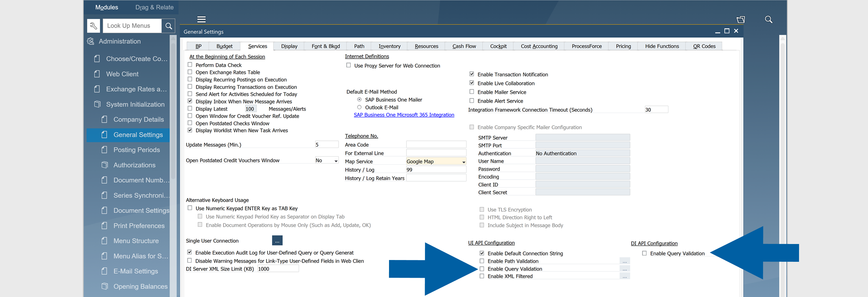This screenshot has width=868, height=297.
Task: Click Integration Framework Connection Timeout field
Action: [656, 110]
